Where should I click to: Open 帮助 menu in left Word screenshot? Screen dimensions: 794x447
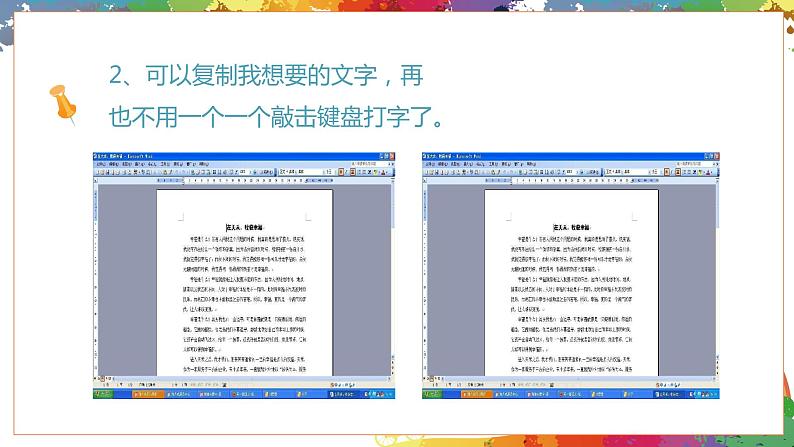point(204,164)
